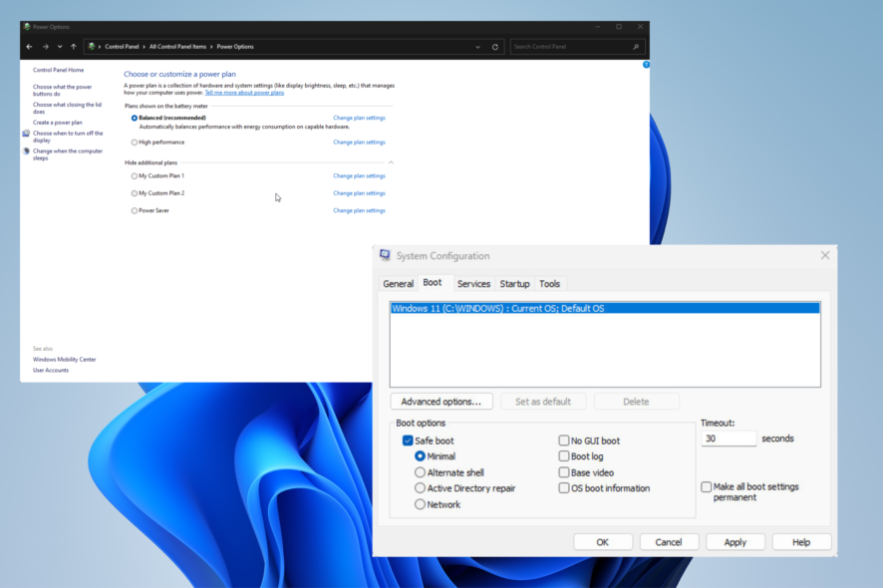Select the High performance power plan
883x588 pixels.
coord(134,143)
